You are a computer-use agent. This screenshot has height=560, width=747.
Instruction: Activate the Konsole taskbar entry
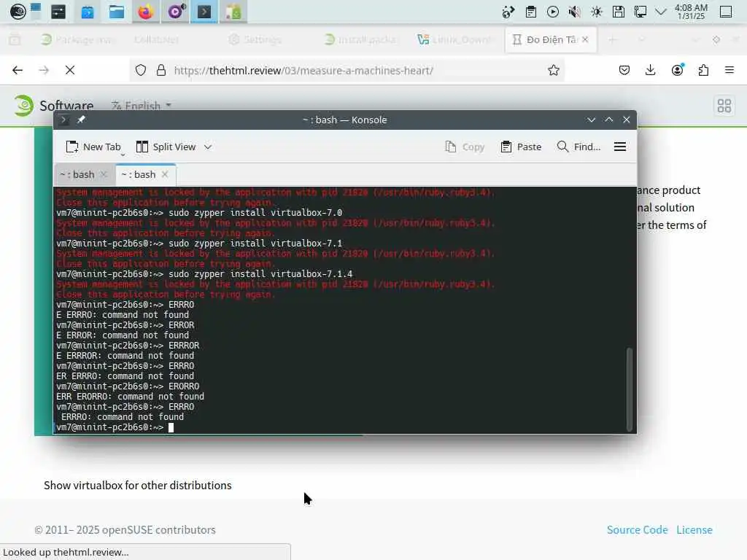click(x=204, y=12)
